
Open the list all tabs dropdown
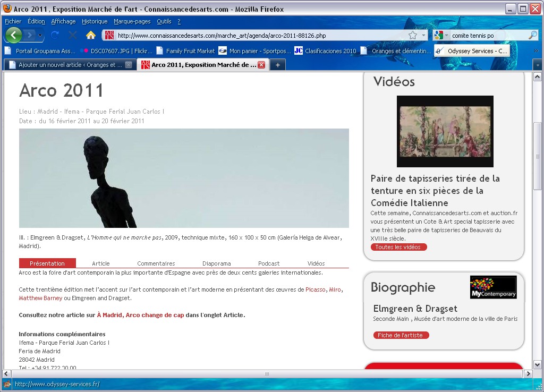click(538, 65)
